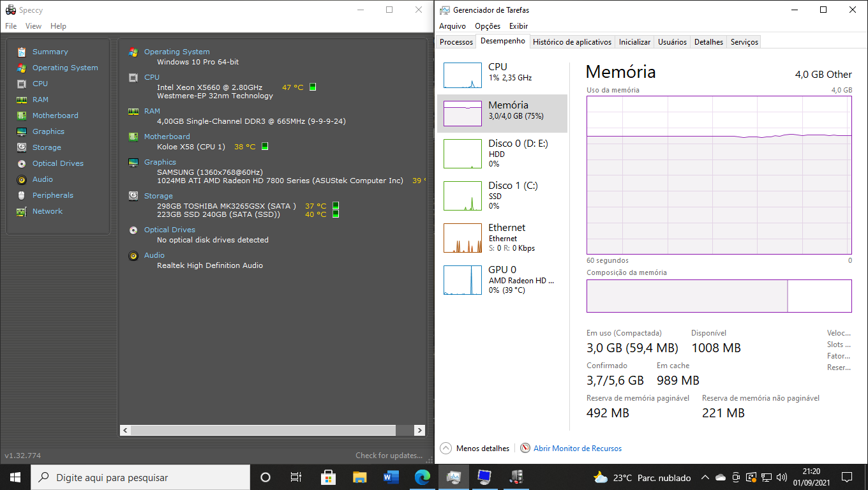Image resolution: width=868 pixels, height=490 pixels.
Task: Click Windows Start button
Action: [15, 477]
